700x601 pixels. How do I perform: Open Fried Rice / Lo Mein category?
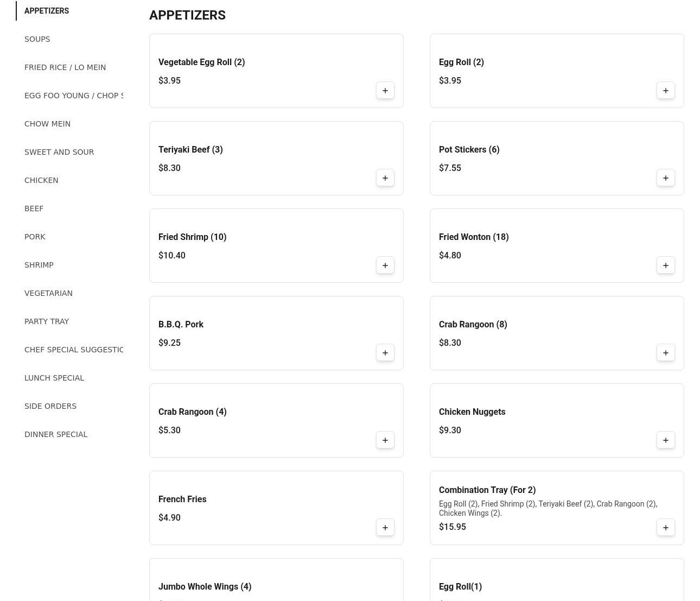(x=65, y=67)
